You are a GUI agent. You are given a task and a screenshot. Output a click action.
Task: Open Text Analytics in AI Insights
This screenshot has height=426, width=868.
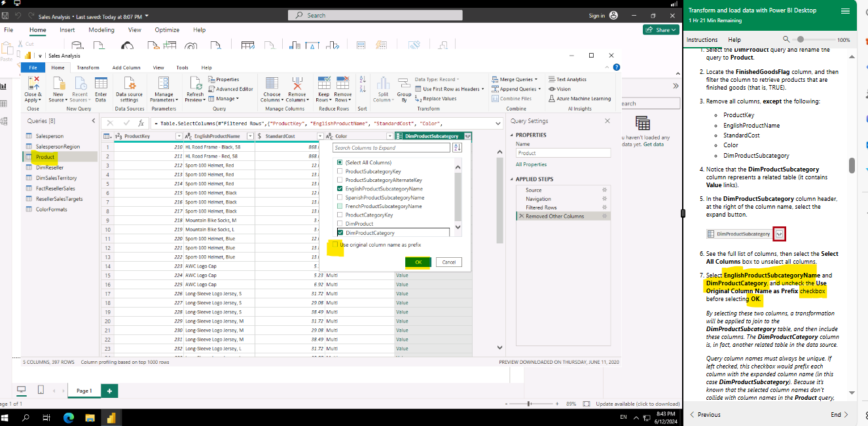pos(568,80)
